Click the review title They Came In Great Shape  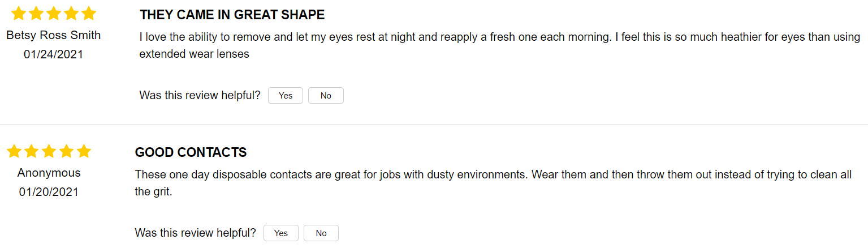pos(232,15)
